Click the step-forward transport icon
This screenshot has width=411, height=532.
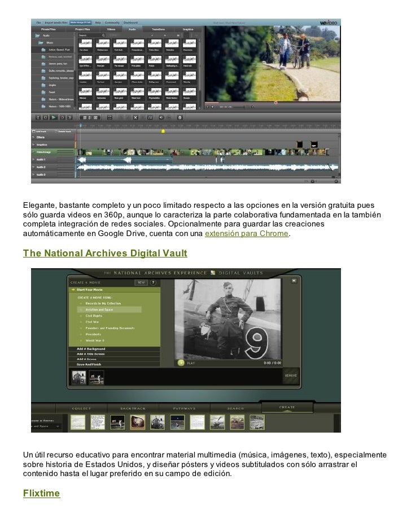(63, 117)
